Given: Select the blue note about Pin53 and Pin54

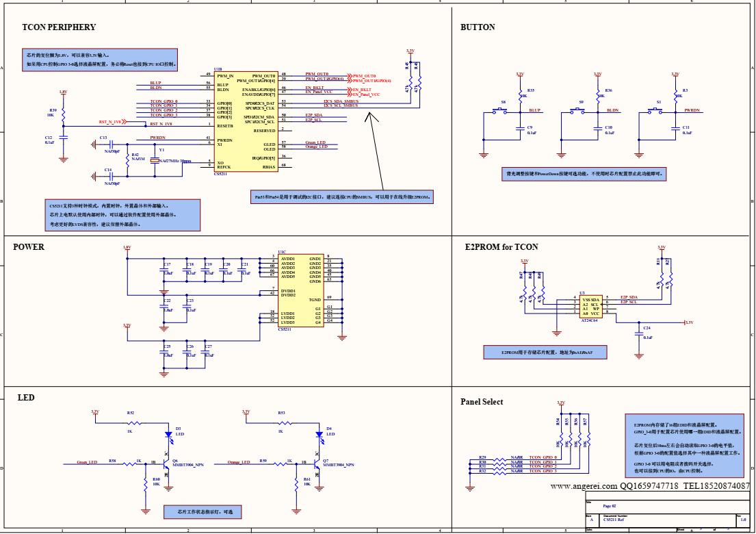Looking at the screenshot, I should (x=341, y=196).
